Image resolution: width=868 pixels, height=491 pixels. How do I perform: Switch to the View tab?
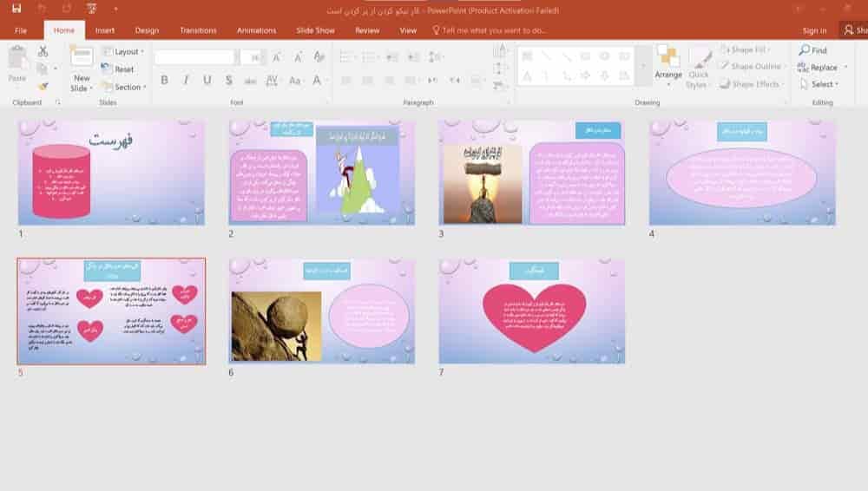[x=408, y=30]
